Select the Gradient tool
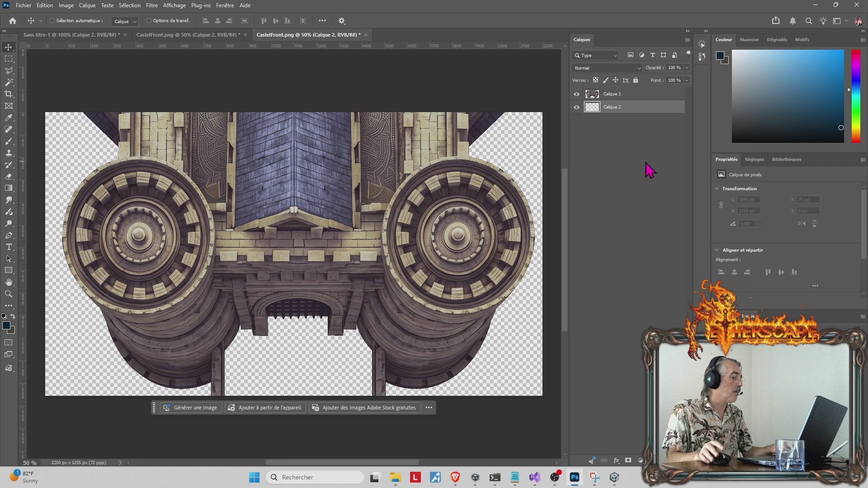 coord(9,188)
